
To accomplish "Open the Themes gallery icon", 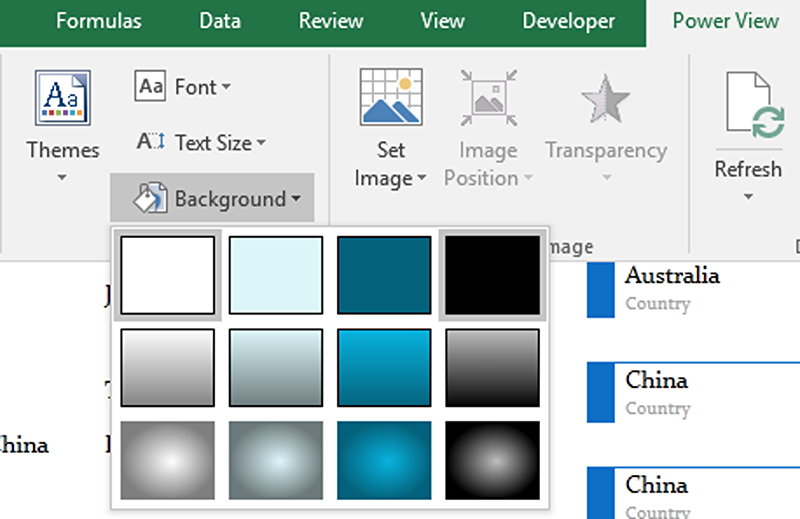I will (63, 97).
